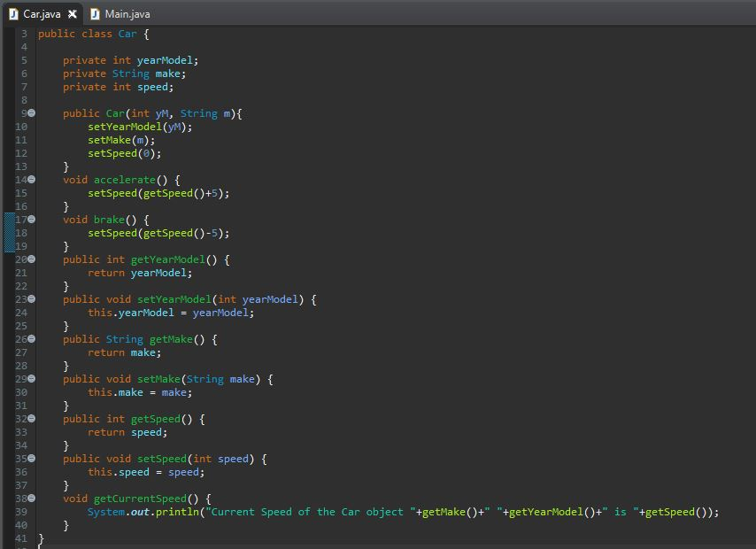The height and width of the screenshot is (549, 756).
Task: Click 'this.yearModel = yearModel;' statement
Action: click(x=171, y=313)
